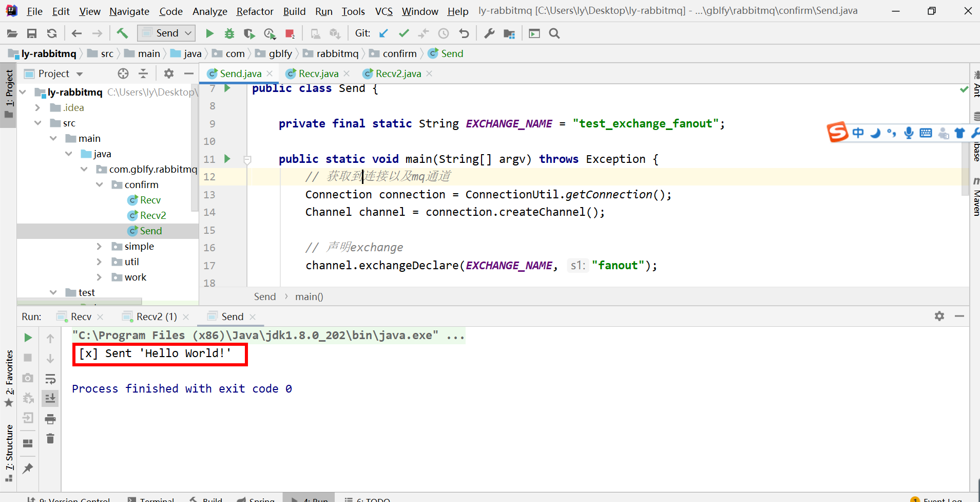
Task: Switch to Recv.java editor tab
Action: coord(318,73)
